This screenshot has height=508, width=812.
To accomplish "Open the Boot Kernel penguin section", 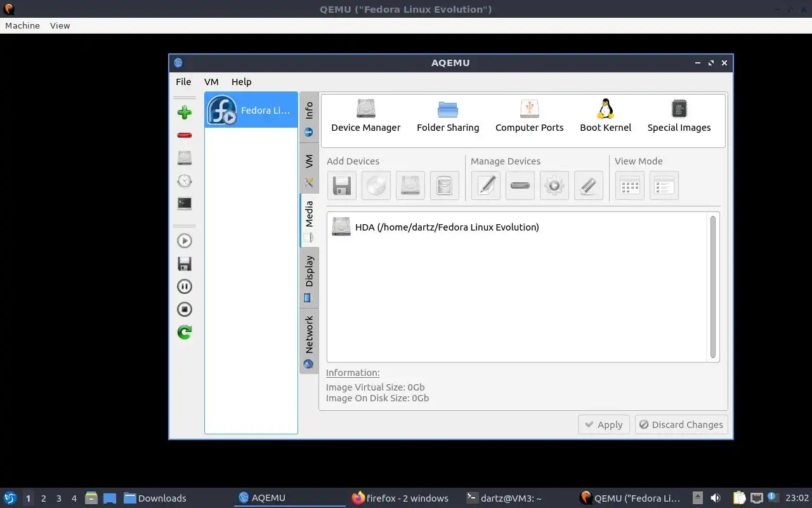I will (606, 116).
